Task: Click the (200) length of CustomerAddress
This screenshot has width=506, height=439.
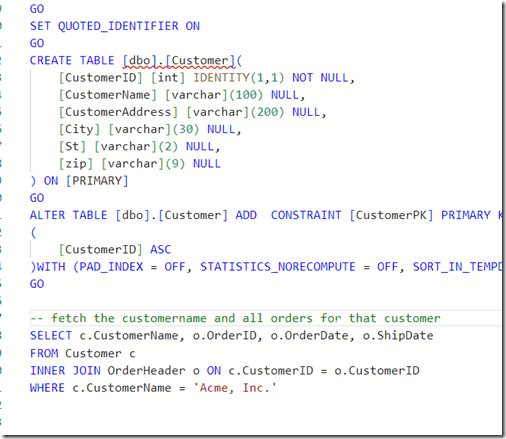Action: [x=267, y=112]
